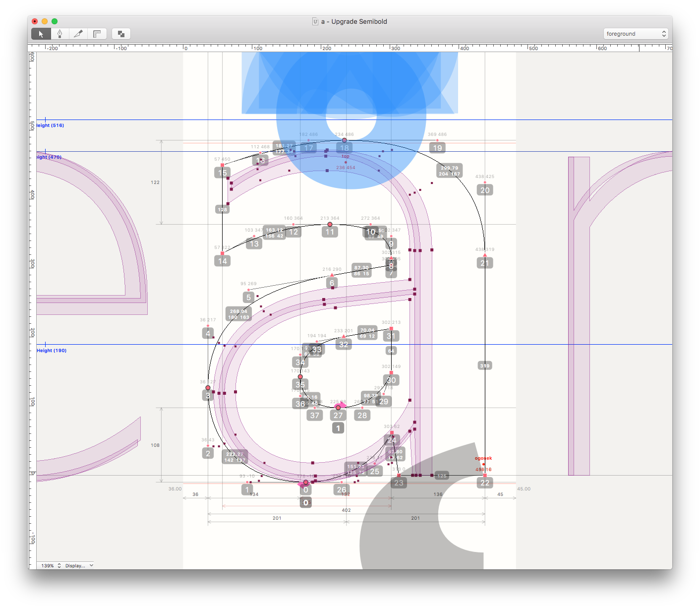
Task: Click point index label 5
Action: pyautogui.click(x=248, y=297)
